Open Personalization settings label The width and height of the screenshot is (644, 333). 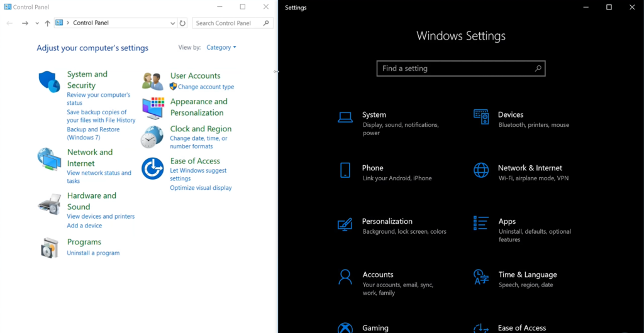(x=387, y=221)
